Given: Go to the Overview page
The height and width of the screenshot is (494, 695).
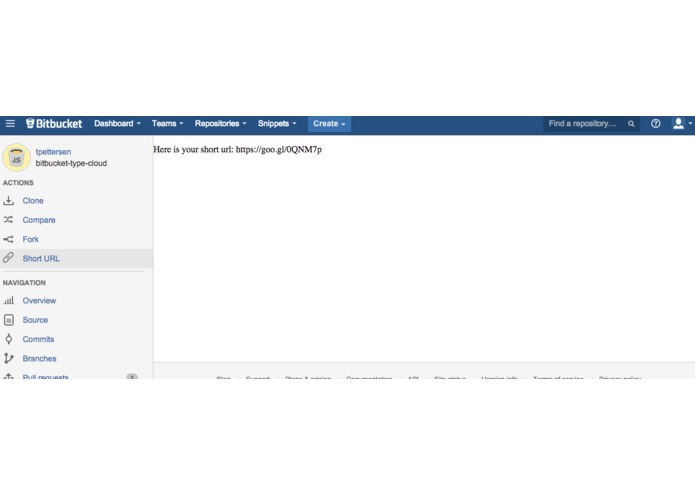Looking at the screenshot, I should [x=39, y=301].
